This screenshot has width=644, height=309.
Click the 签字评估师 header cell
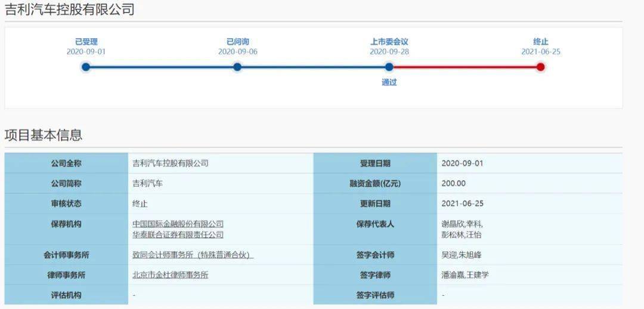coord(375,295)
